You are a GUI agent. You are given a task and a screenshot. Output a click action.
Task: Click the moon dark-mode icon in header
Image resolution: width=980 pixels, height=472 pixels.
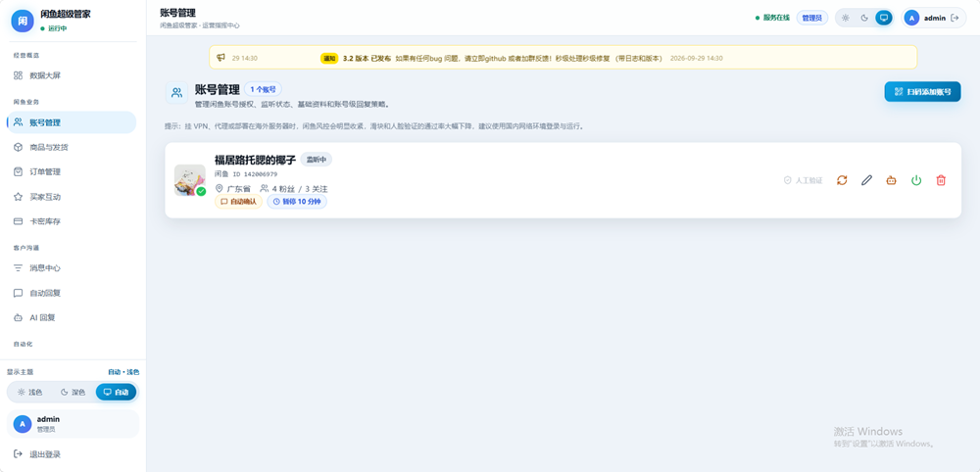[x=864, y=18]
